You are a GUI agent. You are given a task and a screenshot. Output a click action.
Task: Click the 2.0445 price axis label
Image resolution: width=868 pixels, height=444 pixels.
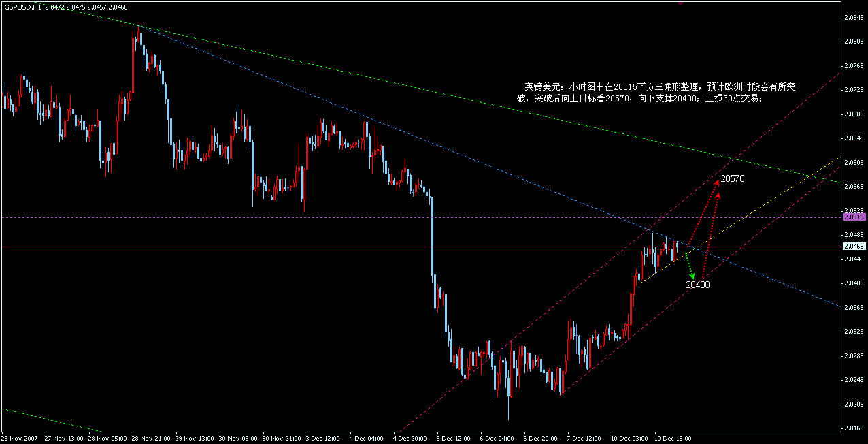tap(854, 259)
